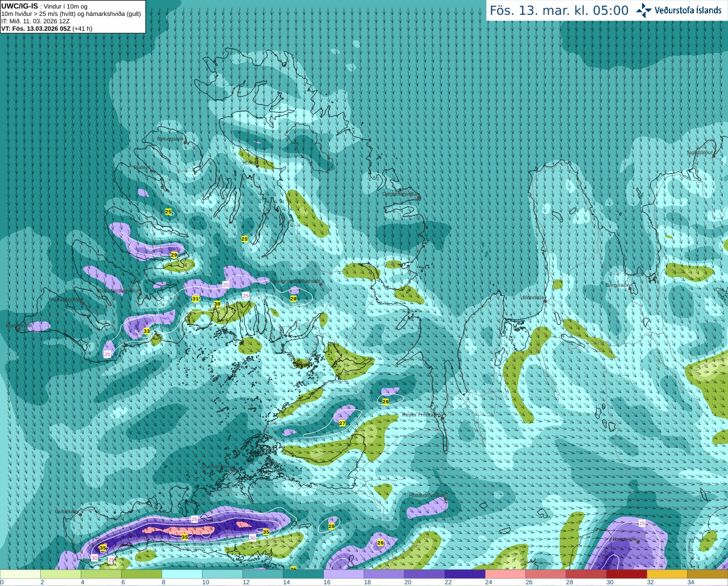Click the Steingrímsfjarðarheiði station label
This screenshot has height=586, width=728.
click(295, 281)
